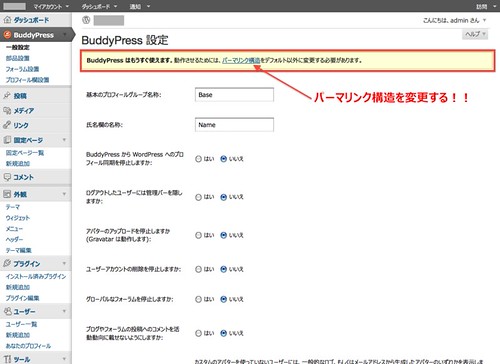This screenshot has height=364, width=500.
Task: Select いいえ for profile sync stop option
Action: (223, 159)
